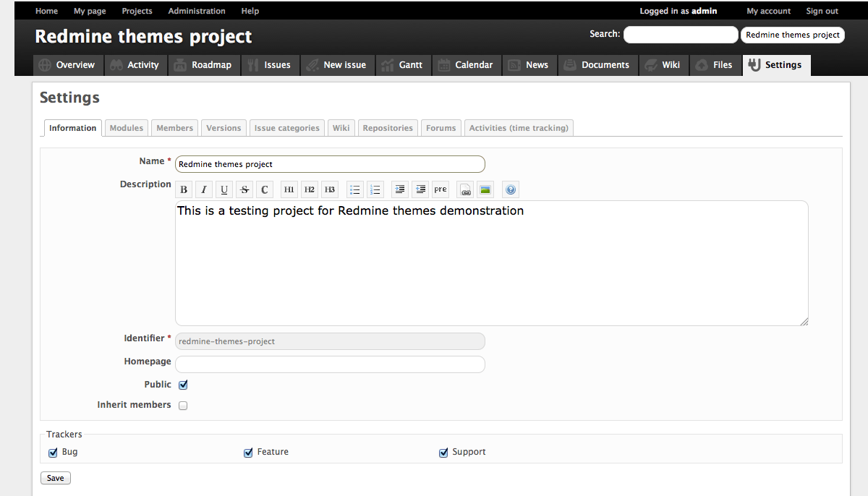Apply strikethrough formatting in description toolbar
The image size is (868, 496).
point(244,189)
